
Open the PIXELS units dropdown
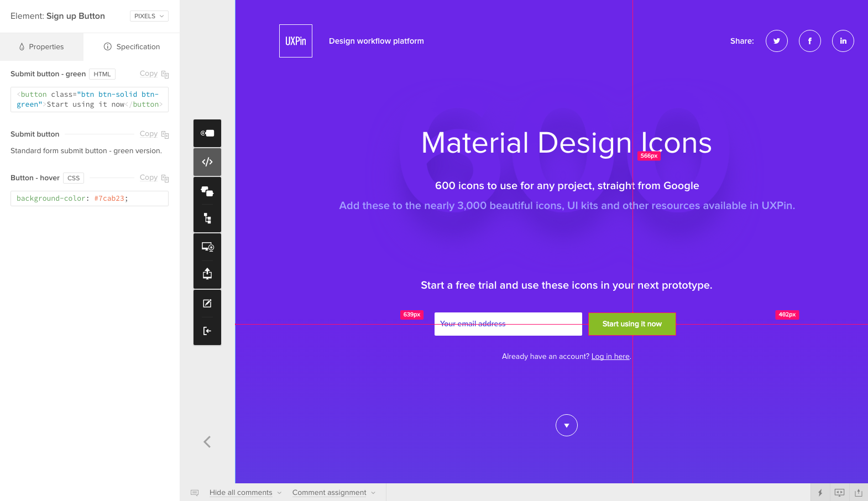149,16
